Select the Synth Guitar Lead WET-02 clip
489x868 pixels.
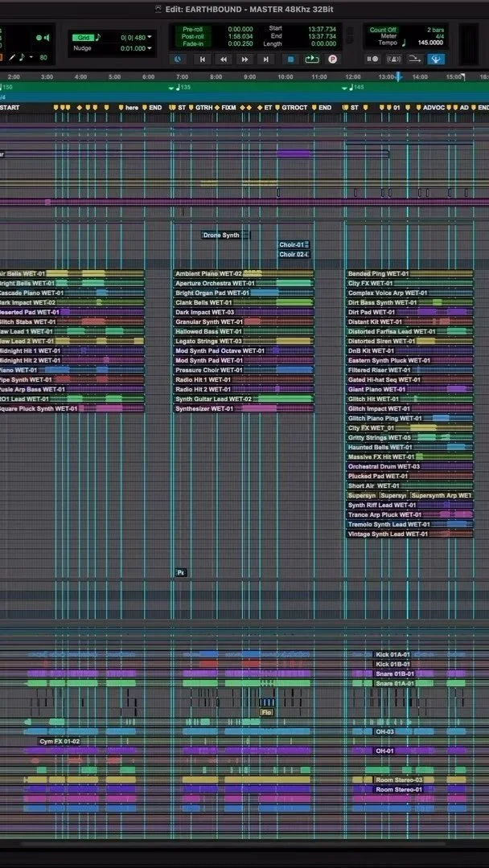pos(244,399)
